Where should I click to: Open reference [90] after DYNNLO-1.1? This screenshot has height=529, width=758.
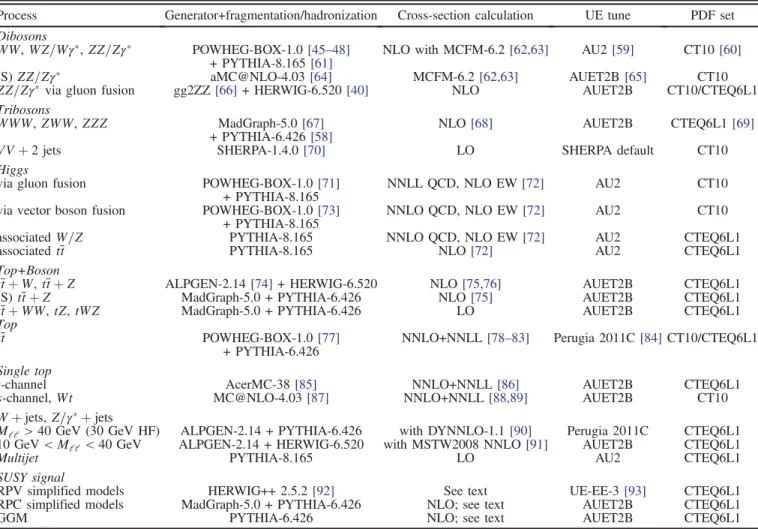(x=521, y=431)
